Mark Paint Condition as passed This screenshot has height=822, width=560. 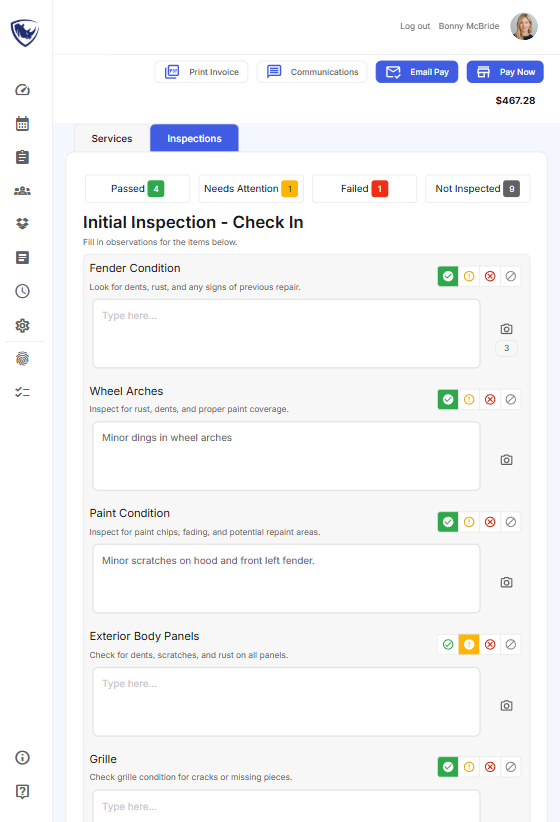pyautogui.click(x=448, y=522)
